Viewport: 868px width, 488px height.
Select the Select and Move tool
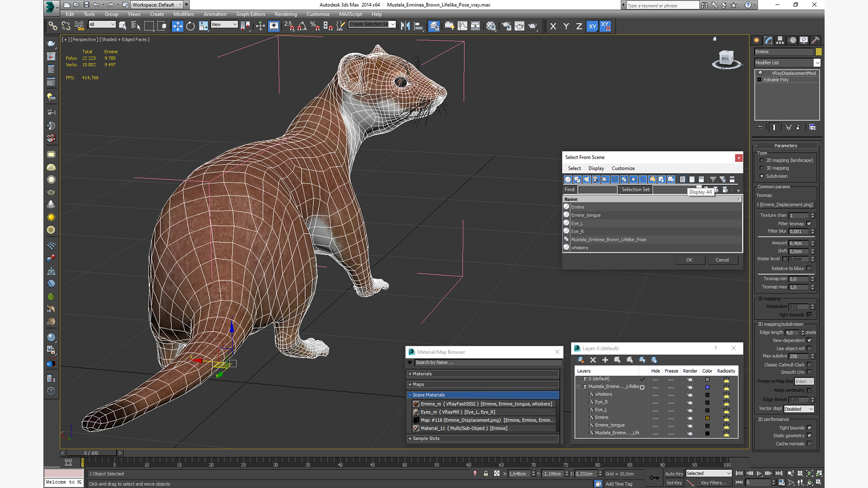point(177,26)
